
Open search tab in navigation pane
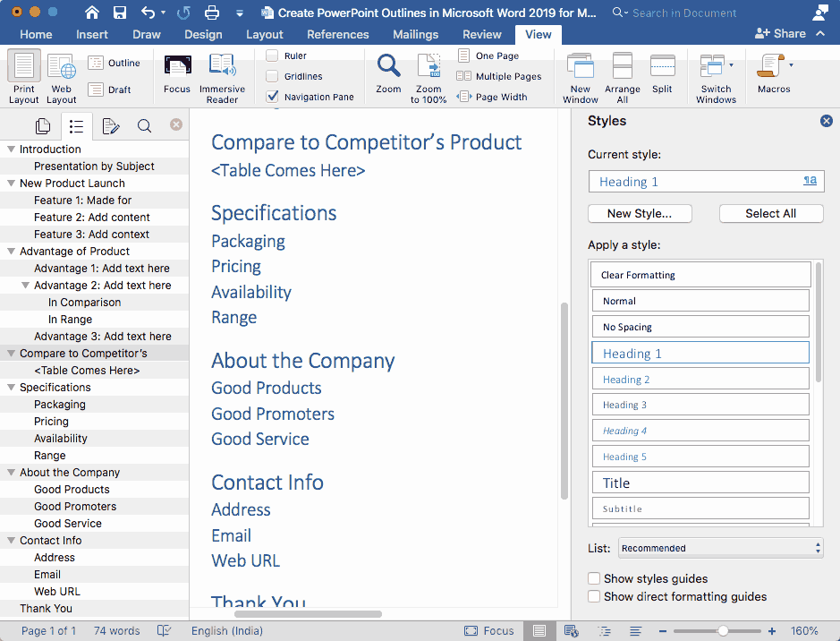pos(144,126)
